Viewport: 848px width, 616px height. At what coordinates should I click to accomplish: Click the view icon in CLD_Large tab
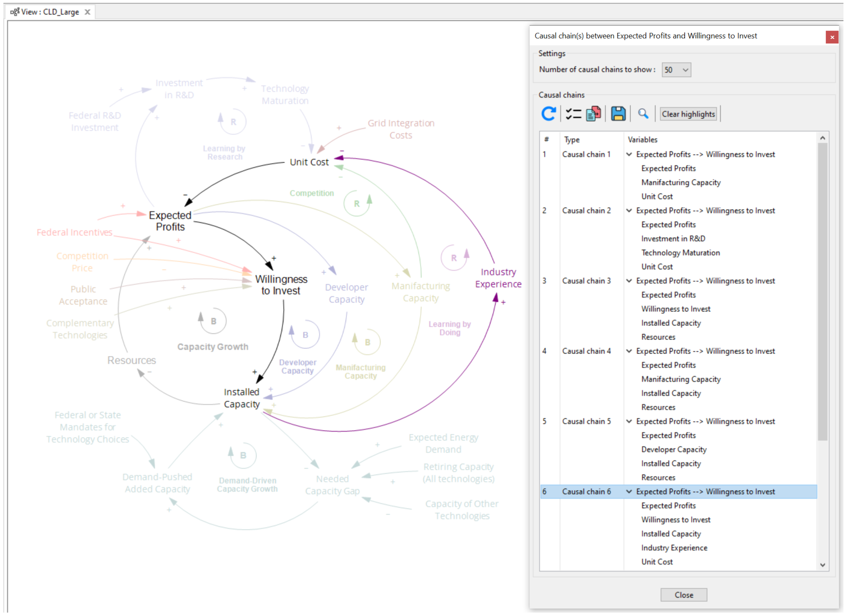click(15, 12)
